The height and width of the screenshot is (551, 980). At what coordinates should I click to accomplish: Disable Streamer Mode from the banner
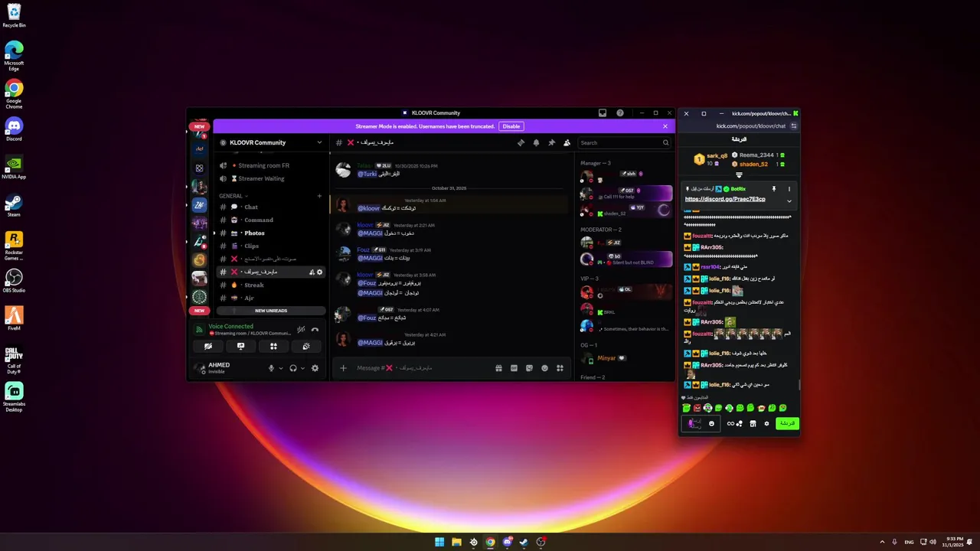511,126
